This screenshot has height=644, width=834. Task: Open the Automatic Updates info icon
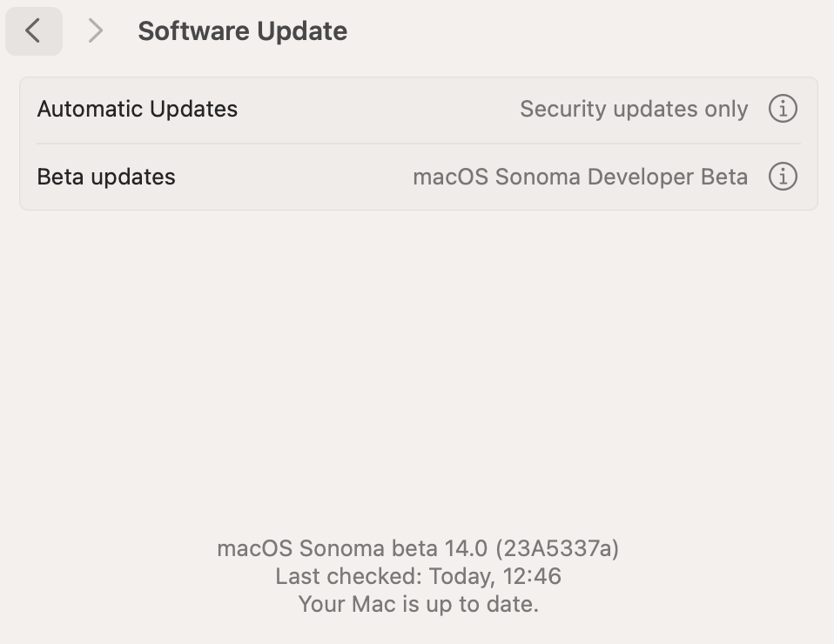coord(783,109)
